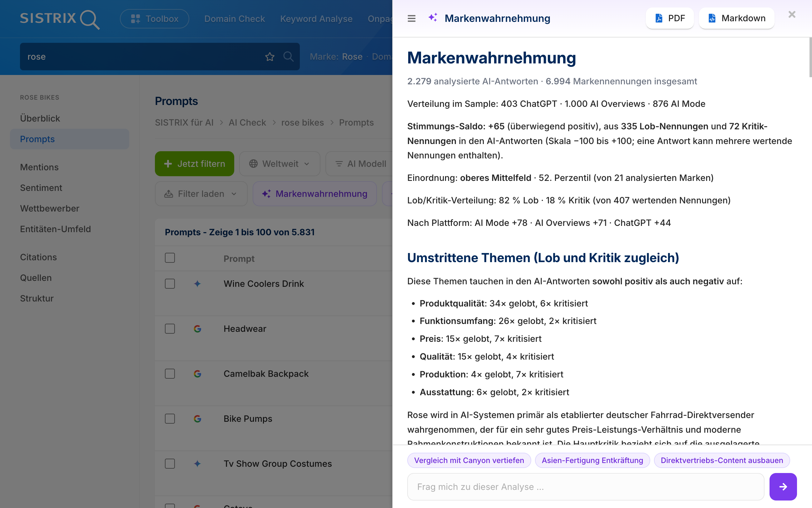Click the Bike Pumps prompt text
The image size is (812, 508).
[x=248, y=419]
